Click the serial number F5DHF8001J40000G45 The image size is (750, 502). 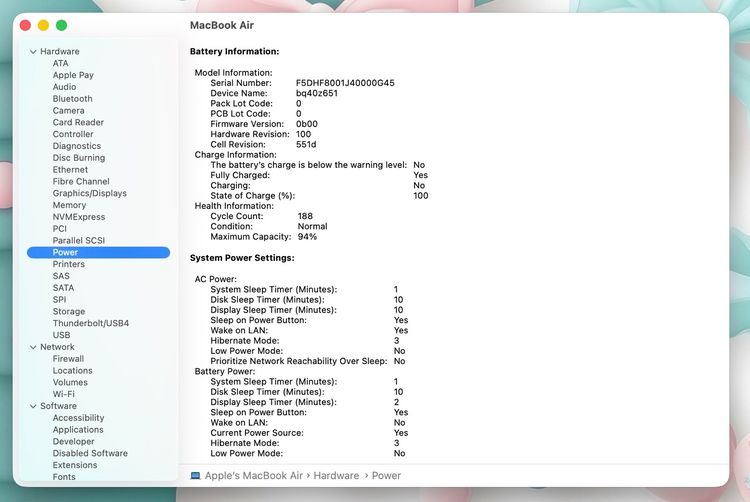coord(345,83)
